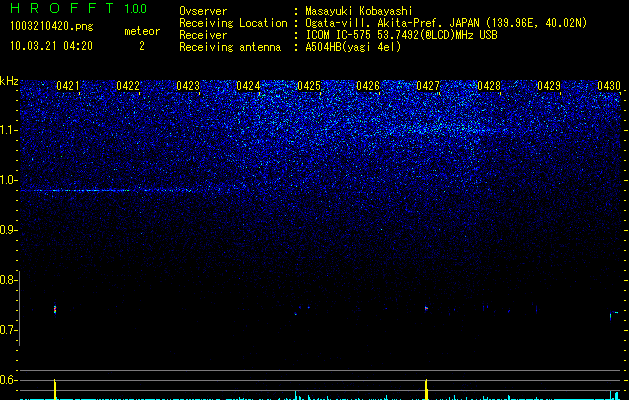Click the 0430 time marker
Screen dimensions: 629x400
609,86
